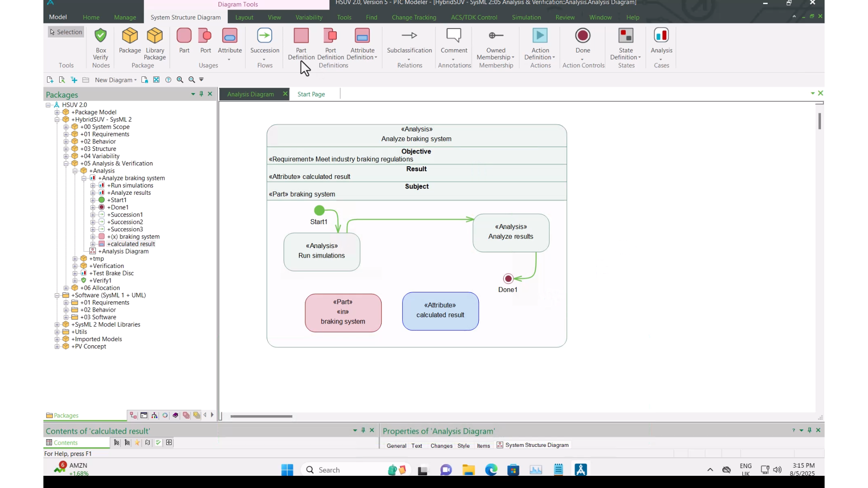868x488 pixels.
Task: Pick the Port usage tool
Action: (205, 41)
